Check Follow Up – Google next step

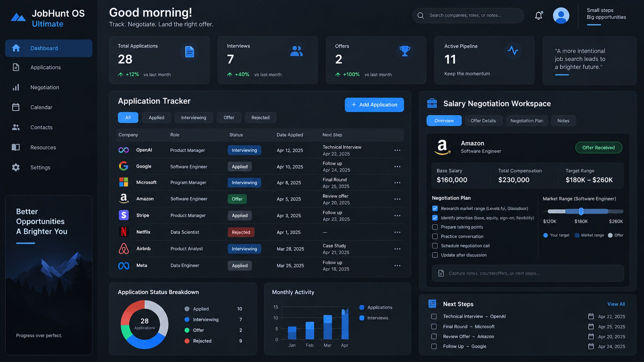point(434,346)
